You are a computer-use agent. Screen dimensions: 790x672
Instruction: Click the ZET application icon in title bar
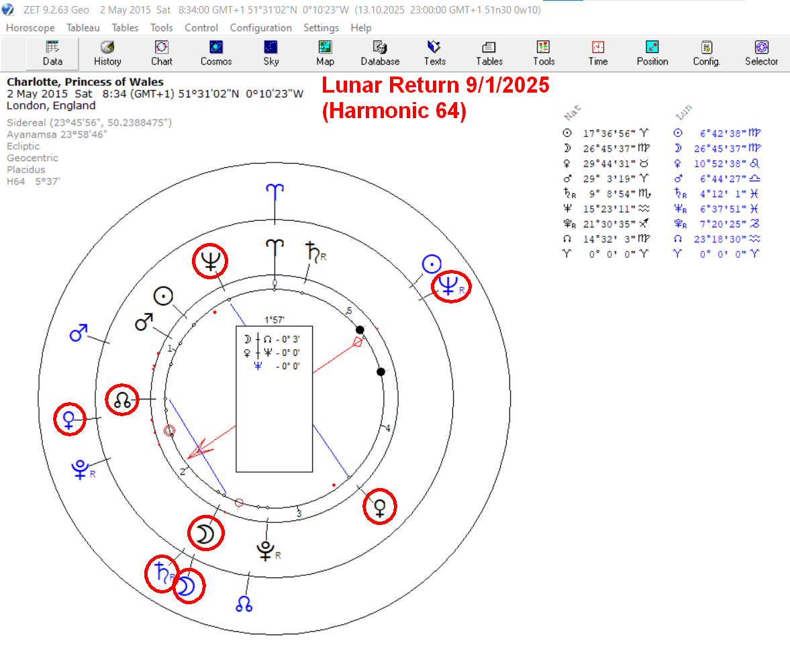pyautogui.click(x=8, y=9)
